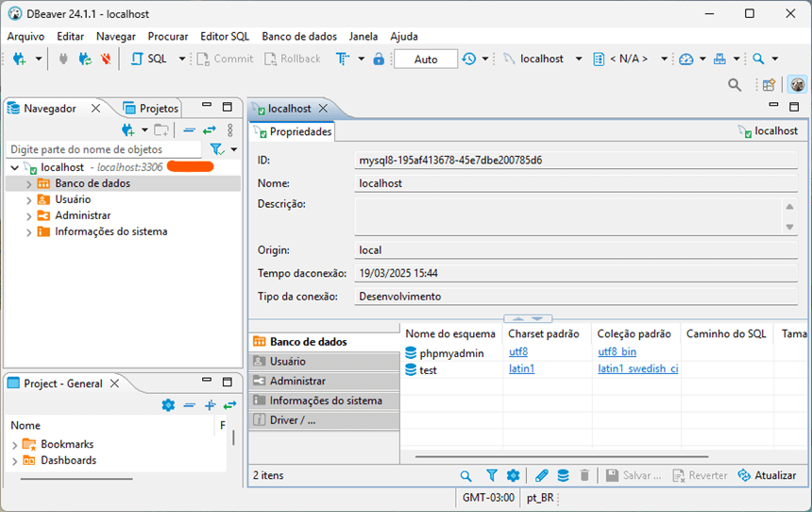Collapse the localhost connection node
This screenshot has width=812, height=512.
15,167
